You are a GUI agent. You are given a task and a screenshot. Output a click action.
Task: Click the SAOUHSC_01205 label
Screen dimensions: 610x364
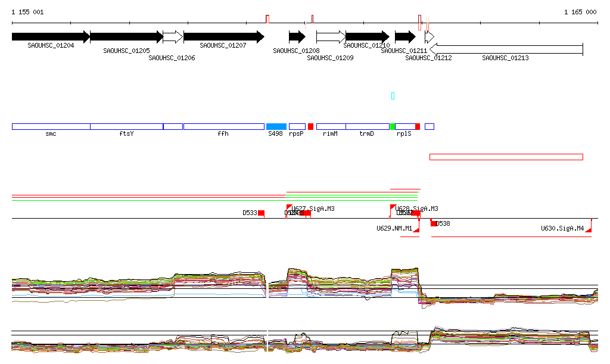pyautogui.click(x=126, y=51)
